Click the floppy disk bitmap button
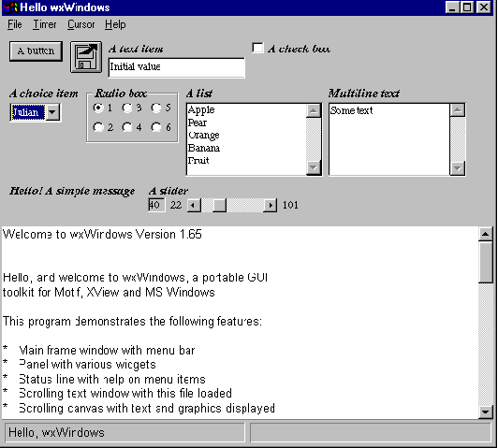The image size is (498, 448). [86, 57]
